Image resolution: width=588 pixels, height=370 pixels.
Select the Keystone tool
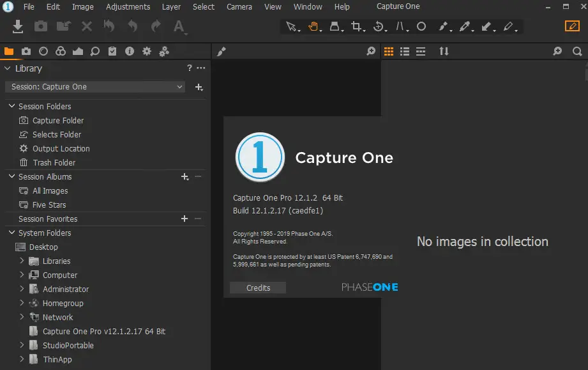[401, 27]
